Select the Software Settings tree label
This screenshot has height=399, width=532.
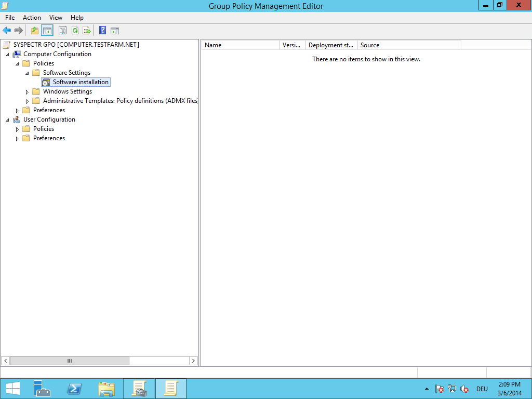point(67,73)
